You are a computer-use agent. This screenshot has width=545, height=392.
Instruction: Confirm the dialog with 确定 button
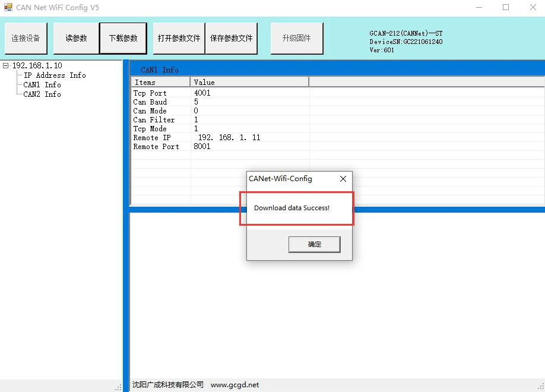[314, 244]
